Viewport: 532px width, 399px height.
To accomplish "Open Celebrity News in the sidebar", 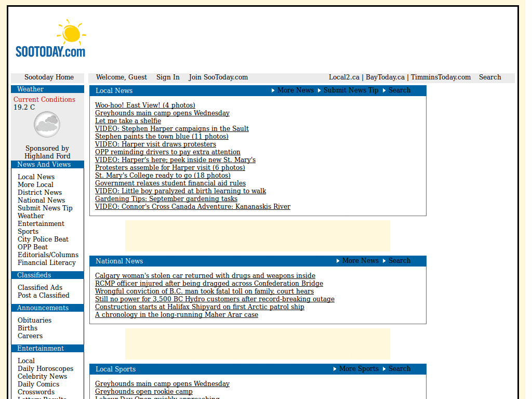I will pyautogui.click(x=43, y=376).
